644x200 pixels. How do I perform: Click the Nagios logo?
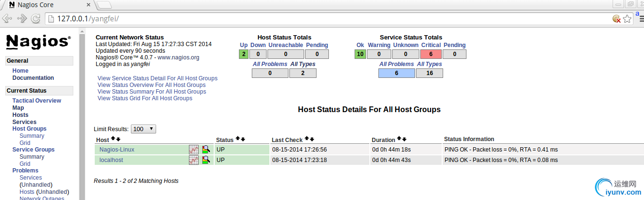(x=39, y=42)
